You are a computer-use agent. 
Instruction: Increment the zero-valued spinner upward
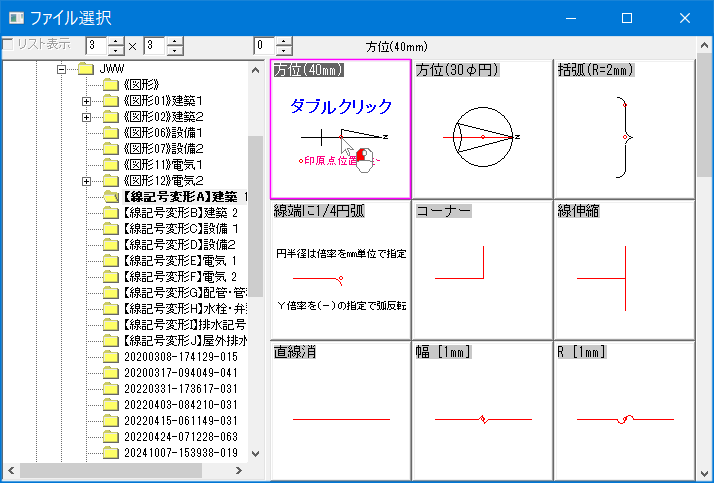[285, 41]
